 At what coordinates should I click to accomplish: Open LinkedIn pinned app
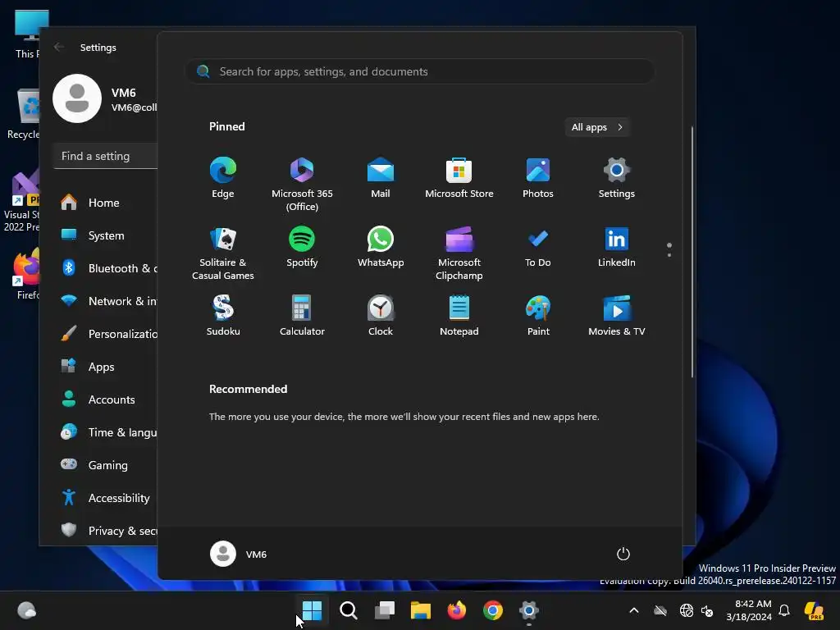pyautogui.click(x=617, y=246)
